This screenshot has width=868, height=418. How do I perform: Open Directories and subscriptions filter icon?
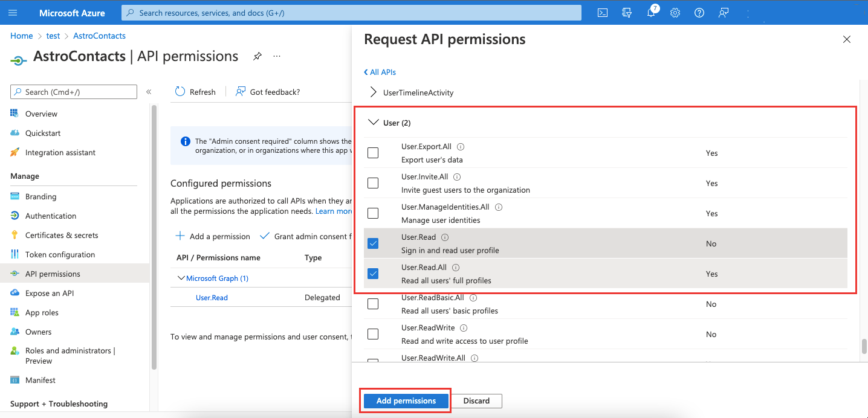point(627,13)
